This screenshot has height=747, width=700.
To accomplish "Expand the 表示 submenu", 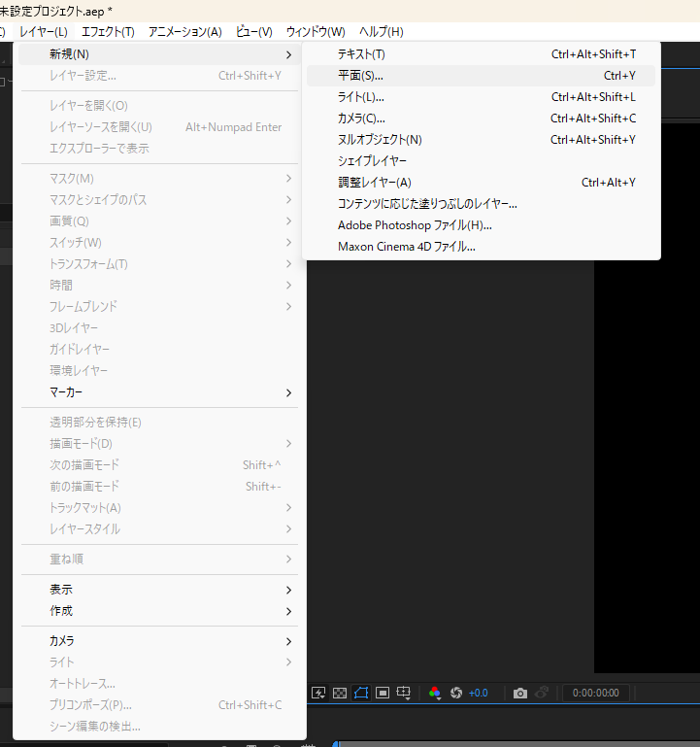I will coord(160,590).
